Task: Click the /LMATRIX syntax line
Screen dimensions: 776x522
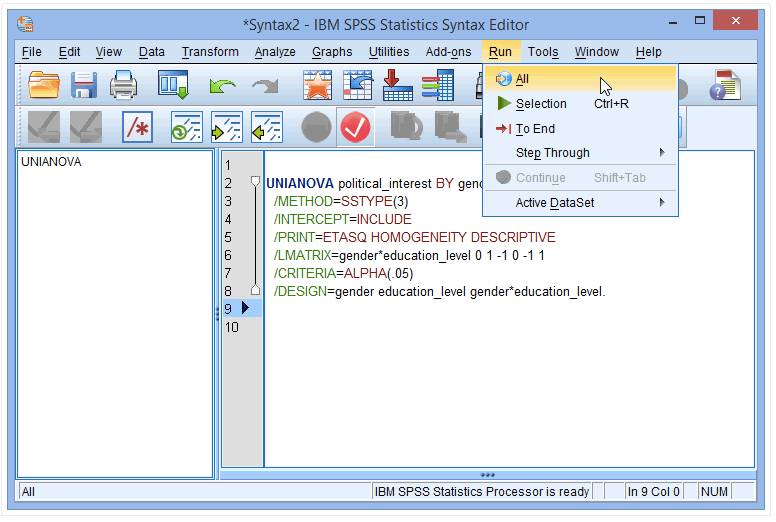Action: [409, 255]
